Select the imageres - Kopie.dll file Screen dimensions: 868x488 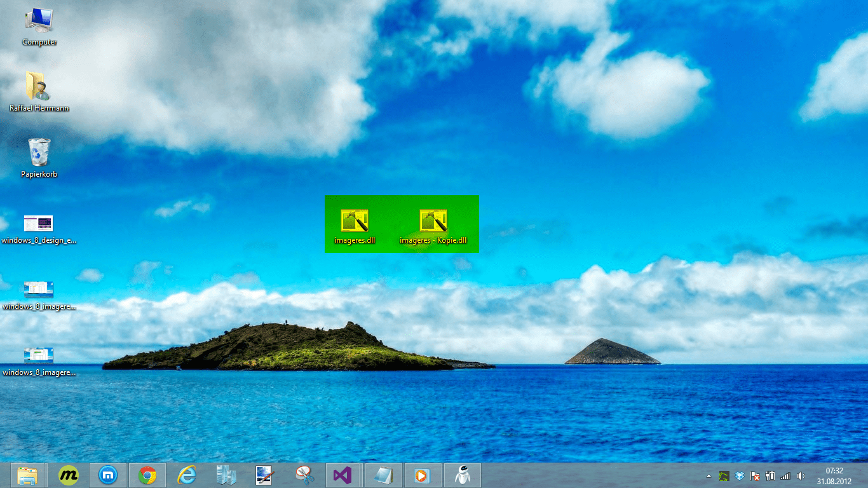pyautogui.click(x=433, y=227)
